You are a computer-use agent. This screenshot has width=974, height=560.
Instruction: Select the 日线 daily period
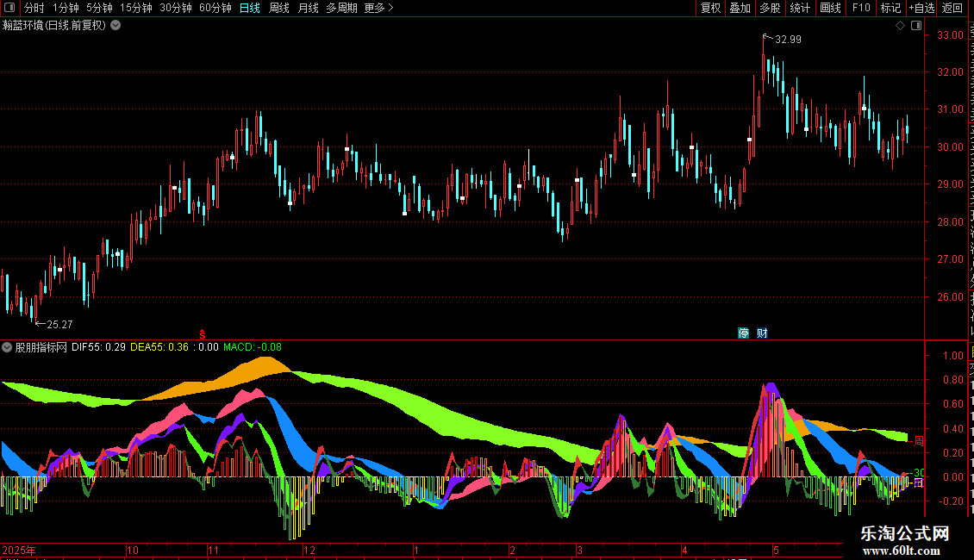pos(250,8)
